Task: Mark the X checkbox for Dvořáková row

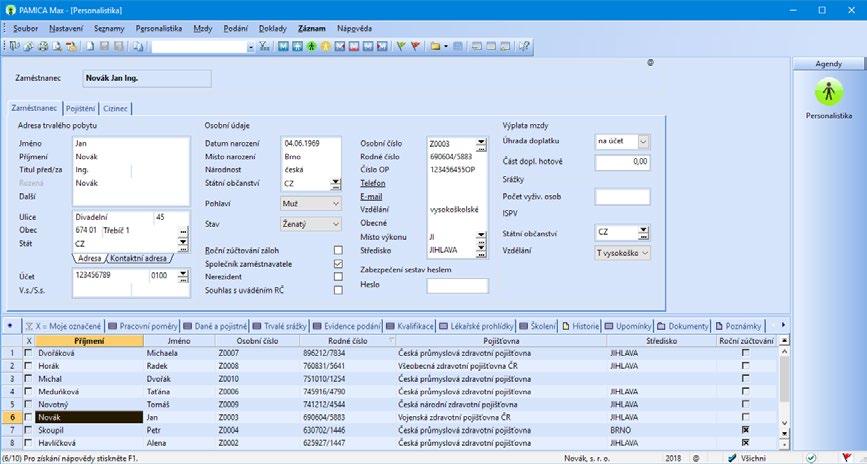Action: click(29, 353)
